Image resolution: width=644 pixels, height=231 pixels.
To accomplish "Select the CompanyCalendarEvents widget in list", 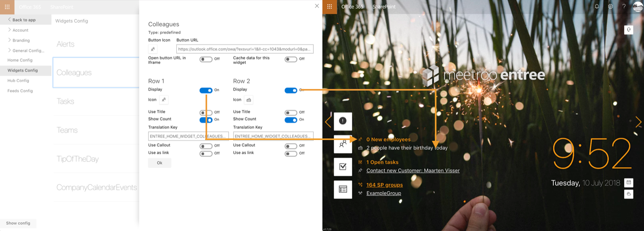I will pyautogui.click(x=96, y=187).
